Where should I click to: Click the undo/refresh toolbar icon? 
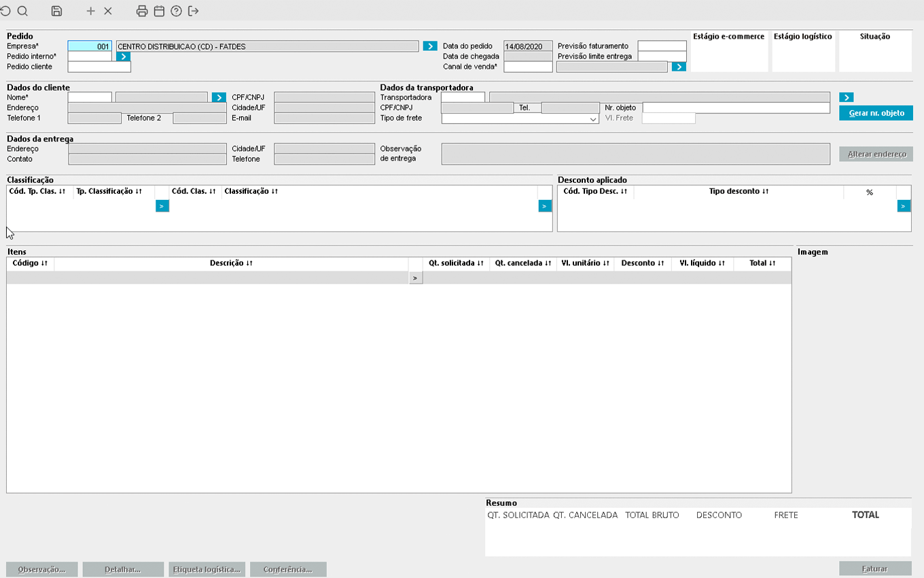coord(5,11)
